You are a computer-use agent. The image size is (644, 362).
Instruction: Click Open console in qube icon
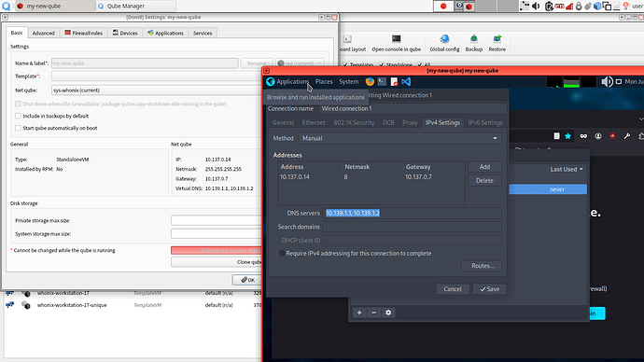pyautogui.click(x=396, y=39)
